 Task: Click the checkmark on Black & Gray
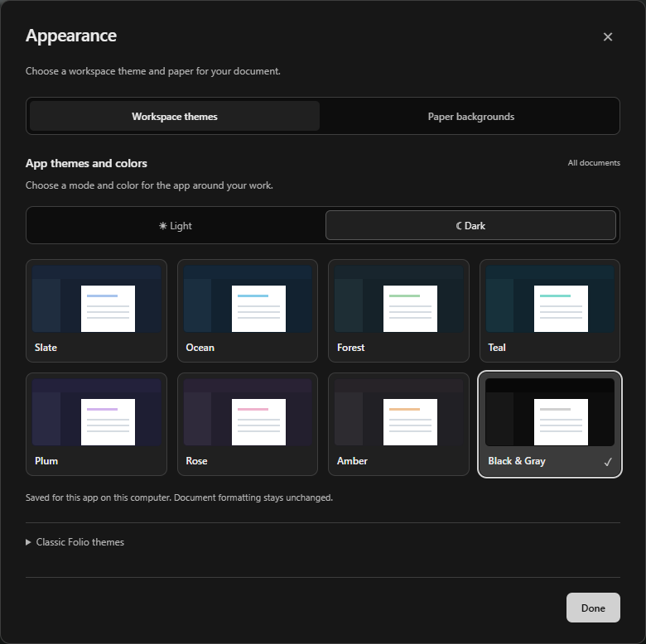608,462
